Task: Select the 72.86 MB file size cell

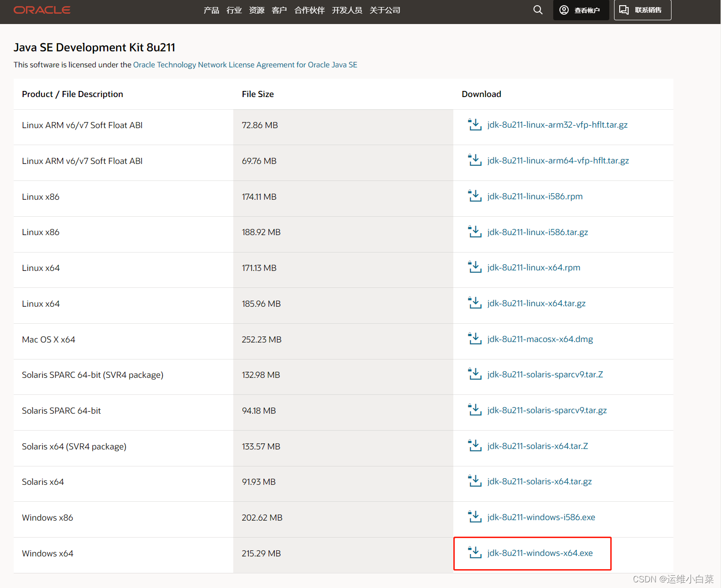Action: click(x=343, y=127)
